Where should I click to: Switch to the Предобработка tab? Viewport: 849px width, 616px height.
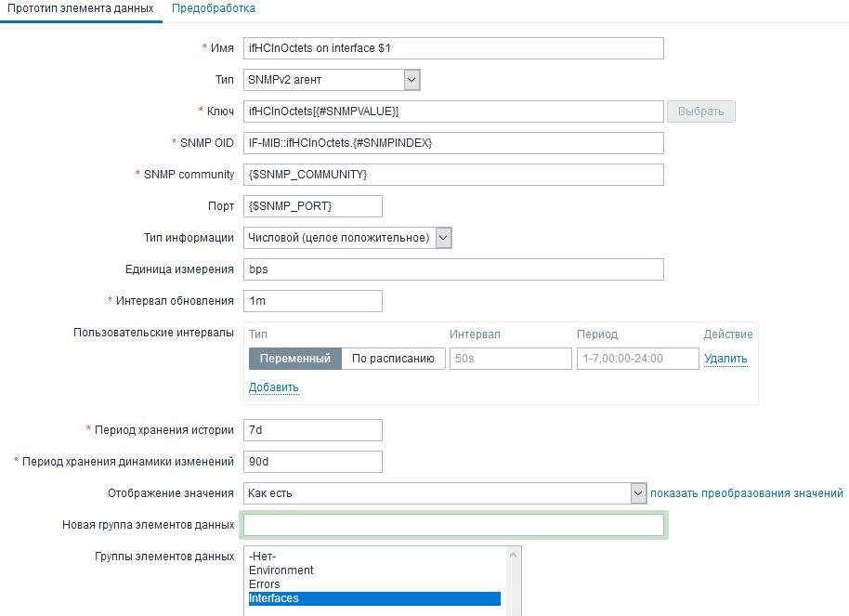click(x=214, y=8)
